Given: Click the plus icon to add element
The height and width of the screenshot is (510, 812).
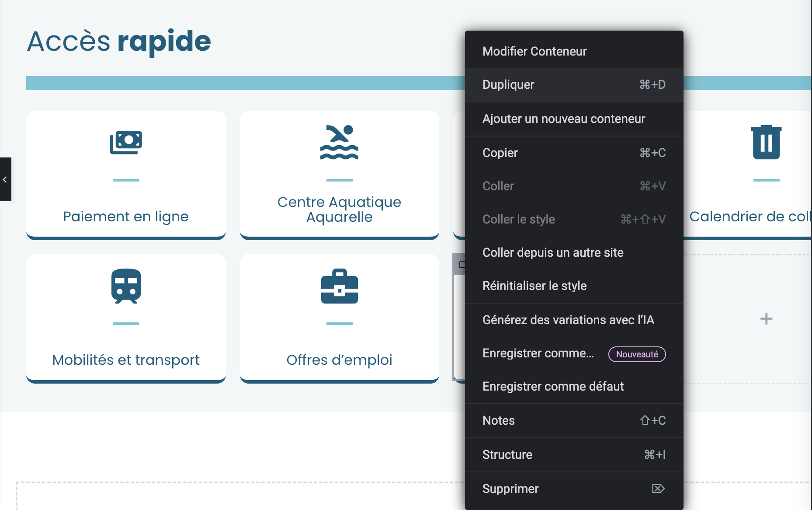Looking at the screenshot, I should click(766, 319).
